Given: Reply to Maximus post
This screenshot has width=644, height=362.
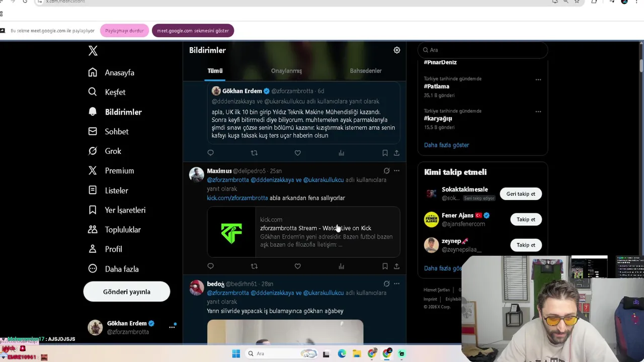Looking at the screenshot, I should [x=210, y=266].
